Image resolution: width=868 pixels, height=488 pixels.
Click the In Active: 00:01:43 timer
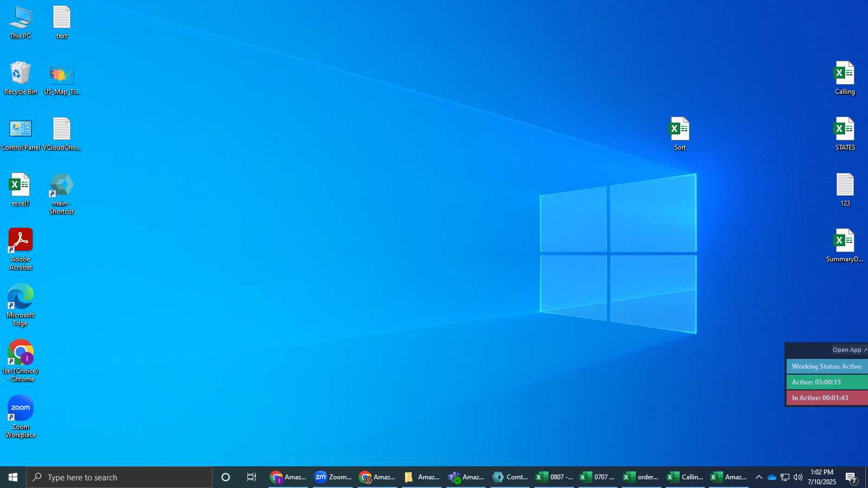coord(827,398)
